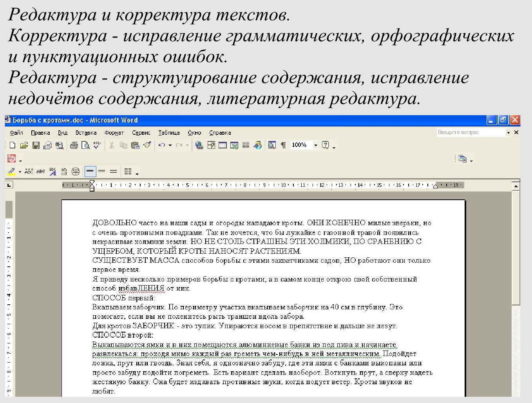Show the Document Map pane
Viewport: 532px width, 403px height.
(272, 145)
